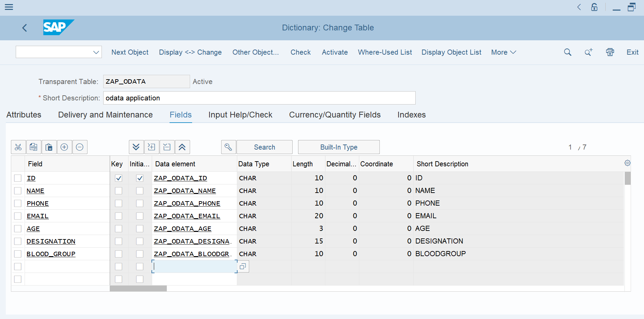The width and height of the screenshot is (644, 319).
Task: Open the key assignment icon
Action: pyautogui.click(x=228, y=147)
